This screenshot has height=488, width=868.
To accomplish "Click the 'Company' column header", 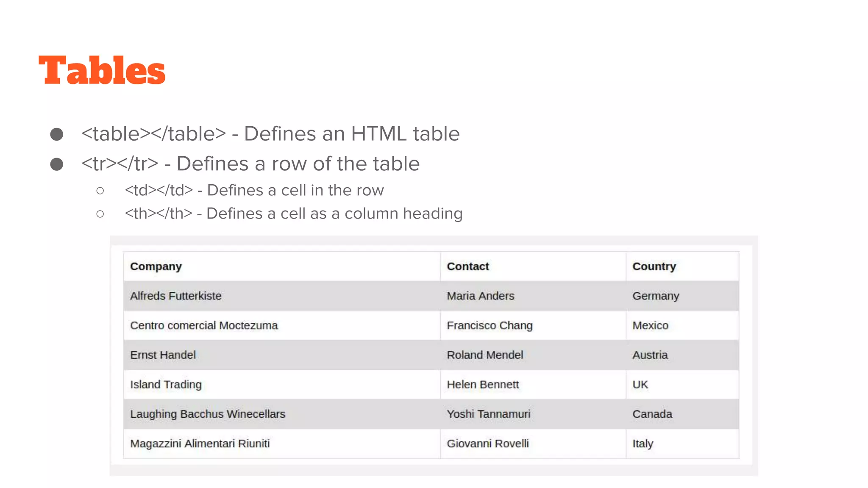I will click(282, 266).
